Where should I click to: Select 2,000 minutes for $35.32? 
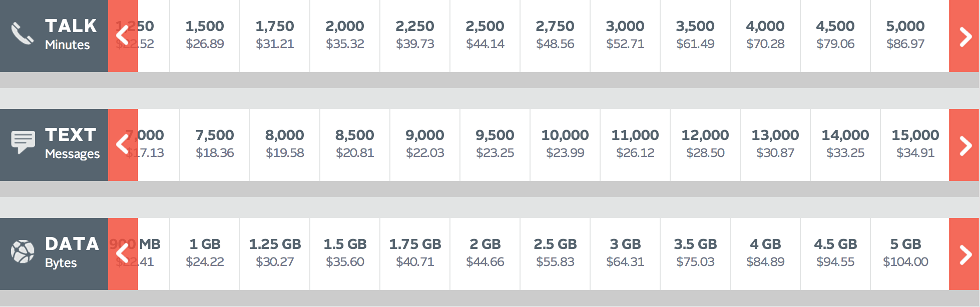345,35
